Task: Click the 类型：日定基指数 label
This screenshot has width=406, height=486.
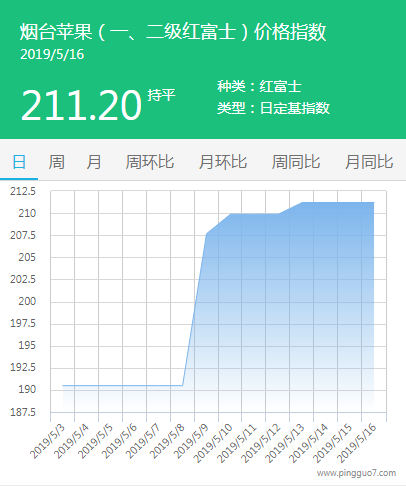Action: [273, 108]
